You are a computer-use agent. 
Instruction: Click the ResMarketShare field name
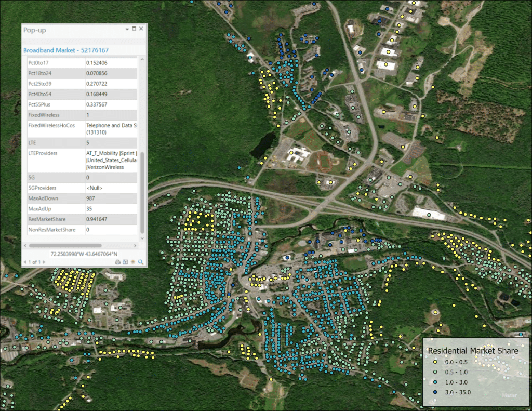[x=47, y=219]
